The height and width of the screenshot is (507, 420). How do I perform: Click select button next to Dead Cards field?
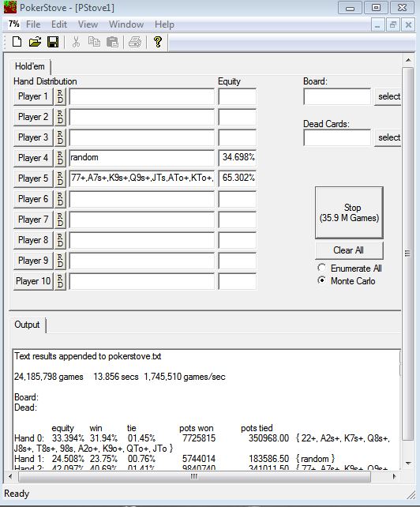[x=388, y=137]
